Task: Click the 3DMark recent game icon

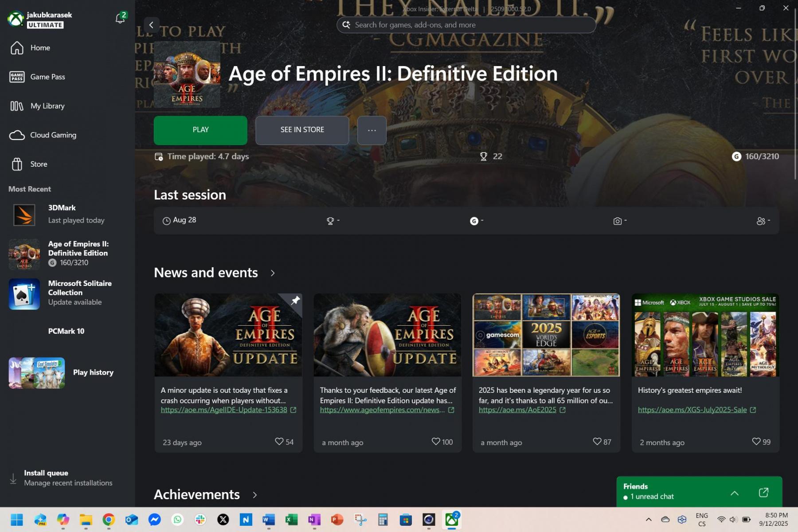Action: pos(24,215)
